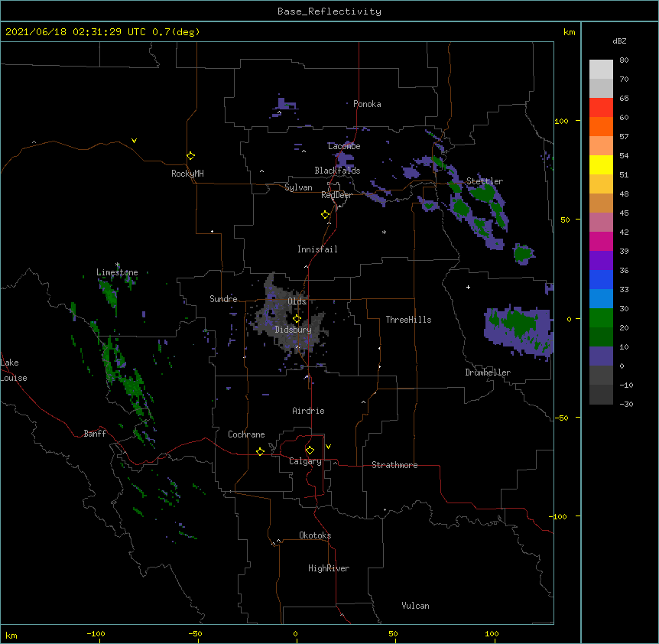Click the 50 tick label on the horizontal axis

point(393,633)
